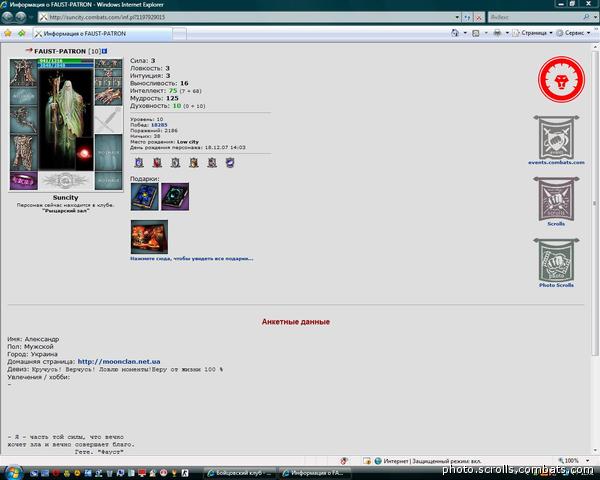Click the second red shield badge icon
This screenshot has width=600, height=480.
coord(157,163)
